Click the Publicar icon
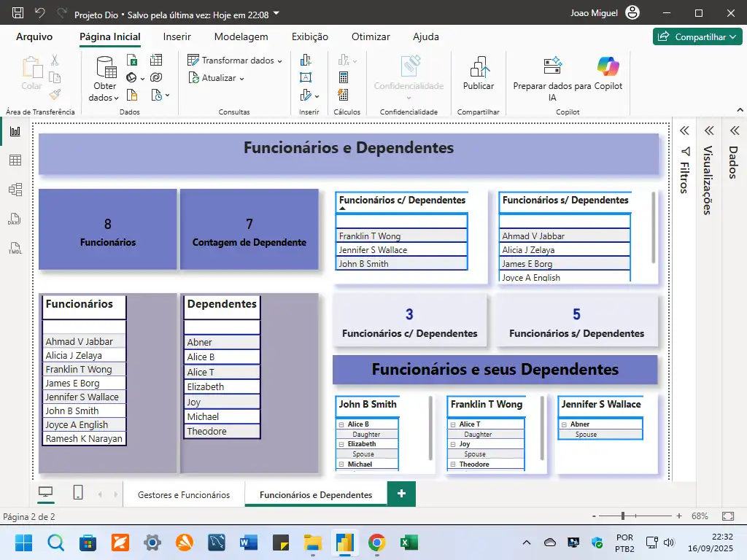The image size is (747, 560). coord(479,67)
